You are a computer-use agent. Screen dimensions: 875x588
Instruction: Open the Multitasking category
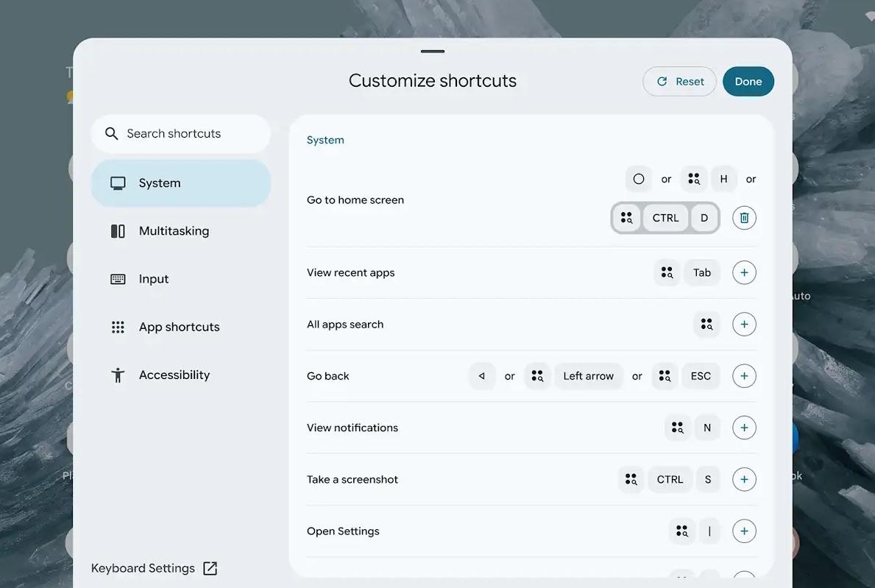tap(181, 231)
